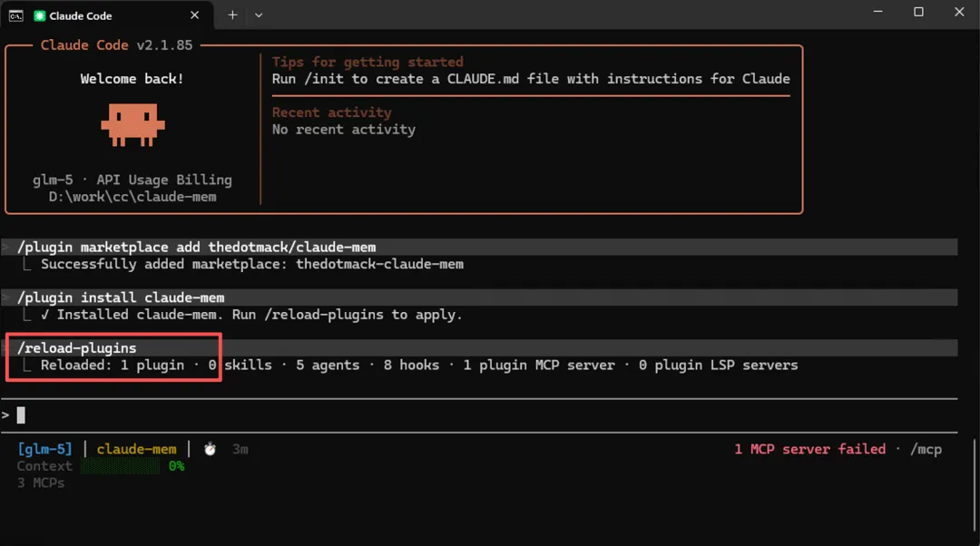Click the "3 MCPs" status text
Image resolution: width=980 pixels, height=546 pixels.
pyautogui.click(x=41, y=483)
